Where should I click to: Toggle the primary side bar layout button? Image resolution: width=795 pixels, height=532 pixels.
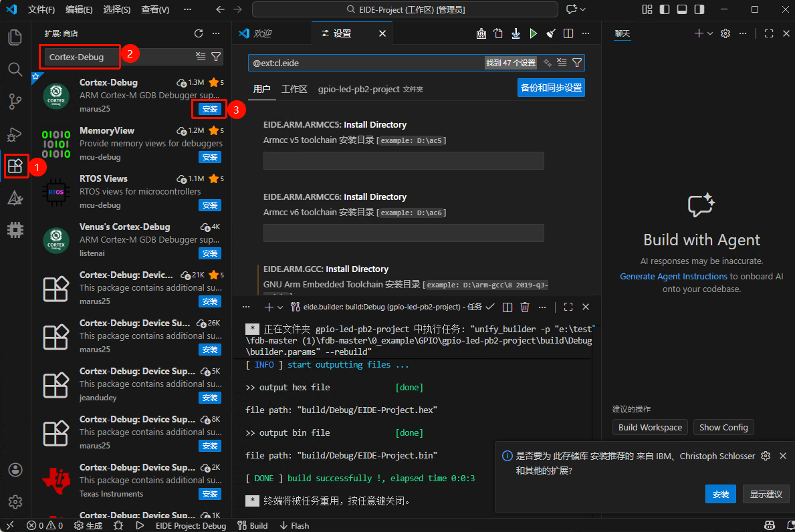pyautogui.click(x=664, y=9)
